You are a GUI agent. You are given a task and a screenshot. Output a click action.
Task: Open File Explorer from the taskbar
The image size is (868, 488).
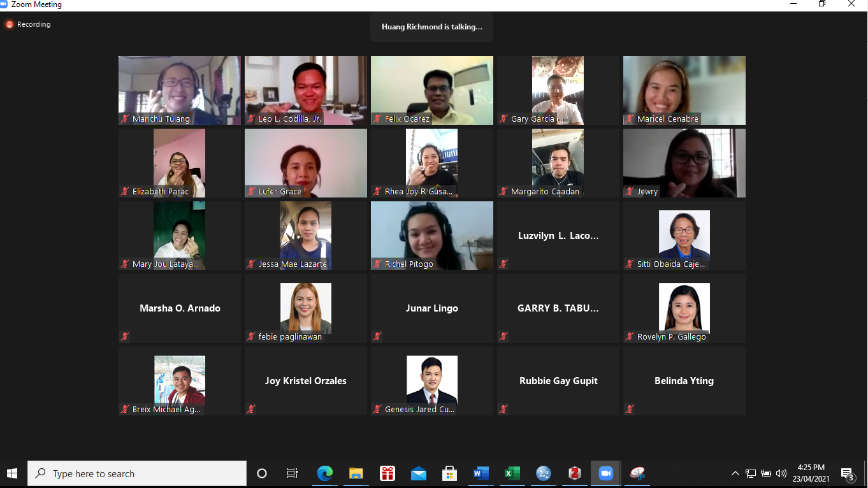(x=356, y=473)
